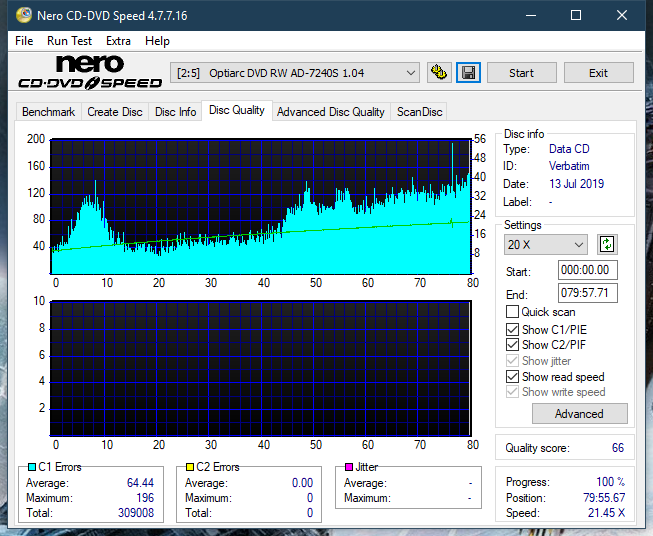Click the cyan C1 Errors color swatch
653x536 pixels.
click(32, 467)
